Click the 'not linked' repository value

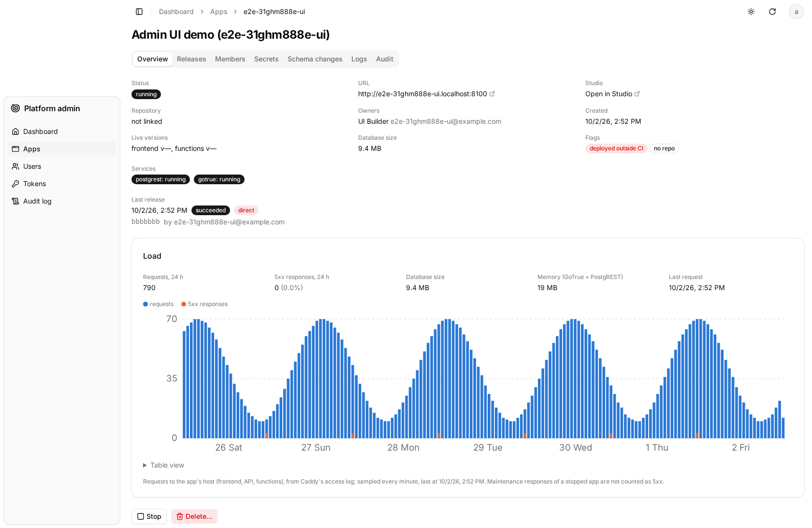pos(147,121)
